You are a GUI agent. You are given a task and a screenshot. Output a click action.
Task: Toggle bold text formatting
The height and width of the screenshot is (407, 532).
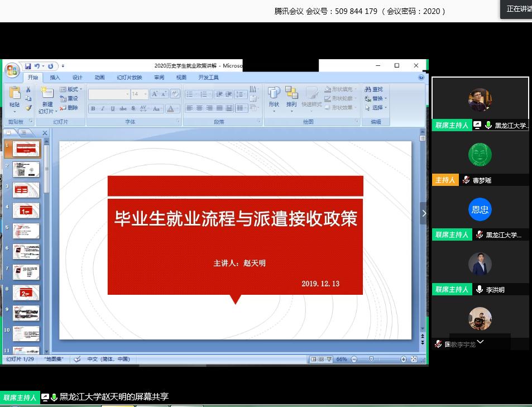(x=93, y=109)
